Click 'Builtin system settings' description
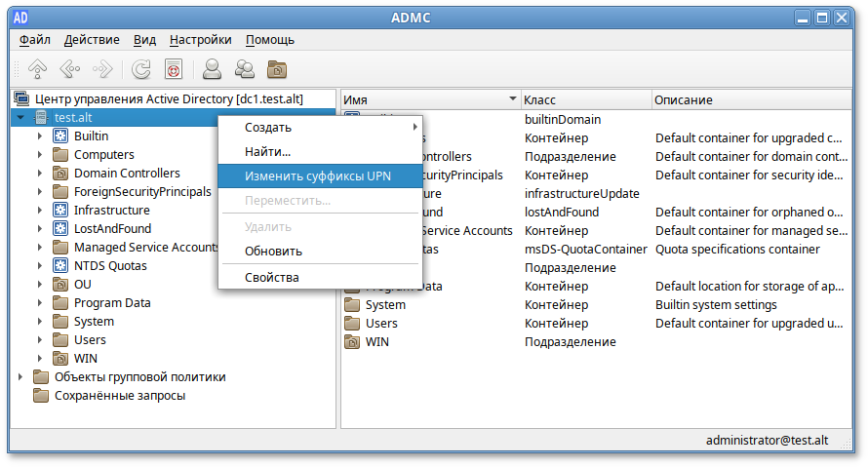This screenshot has height=467, width=868. tap(716, 305)
